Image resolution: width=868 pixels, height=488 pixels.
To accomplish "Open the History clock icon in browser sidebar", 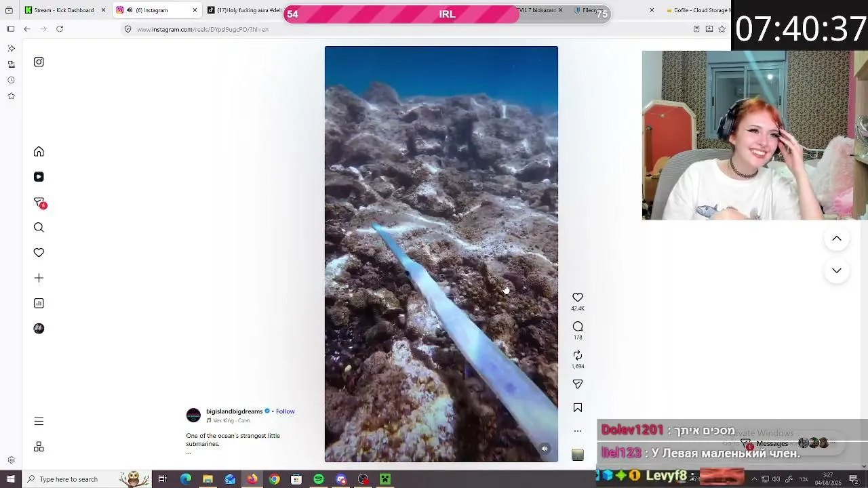I will tap(11, 80).
